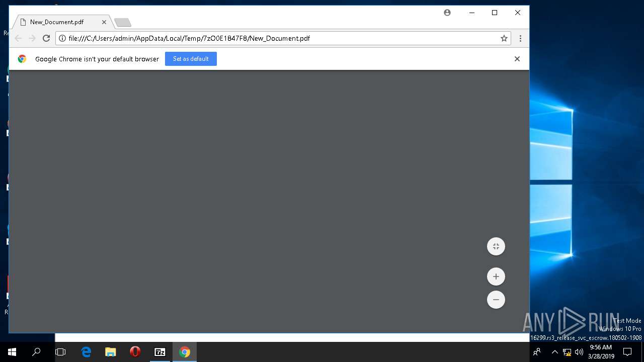Open Task View on taskbar
This screenshot has height=362, width=644.
click(60, 352)
